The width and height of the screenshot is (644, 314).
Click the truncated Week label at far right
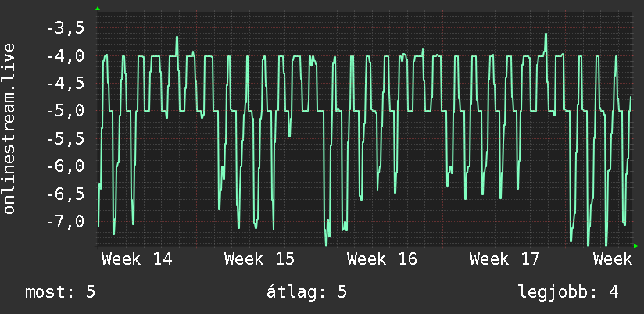pos(613,259)
